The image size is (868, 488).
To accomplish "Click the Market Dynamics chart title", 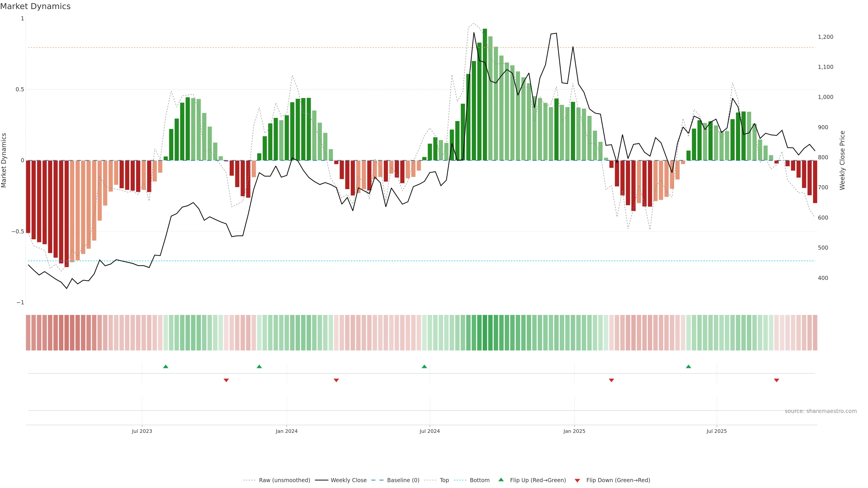I will tap(35, 6).
